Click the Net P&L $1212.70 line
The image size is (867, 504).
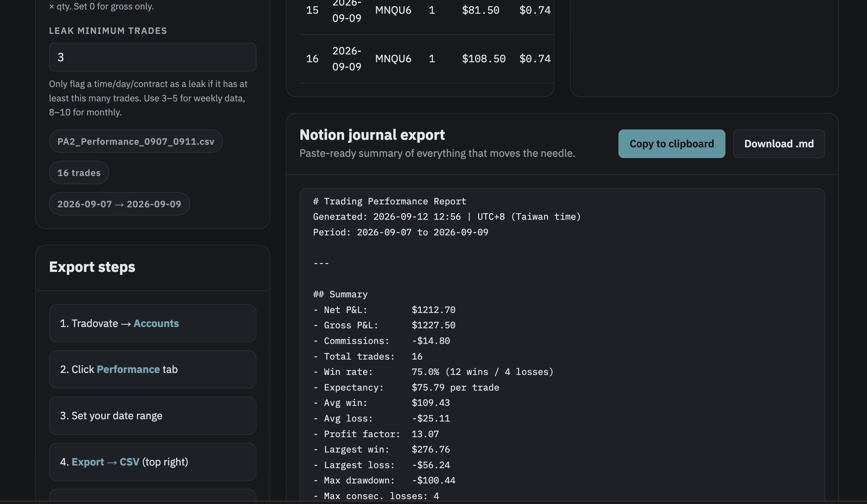pos(384,310)
